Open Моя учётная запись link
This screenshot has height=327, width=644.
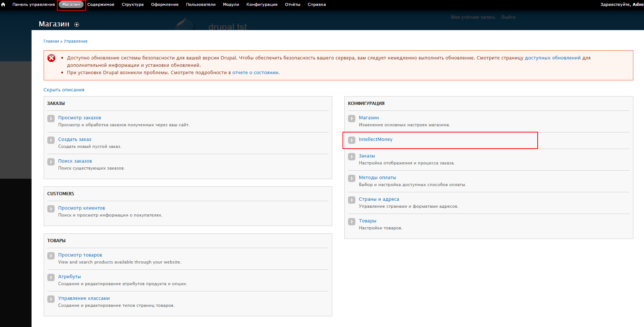point(473,17)
